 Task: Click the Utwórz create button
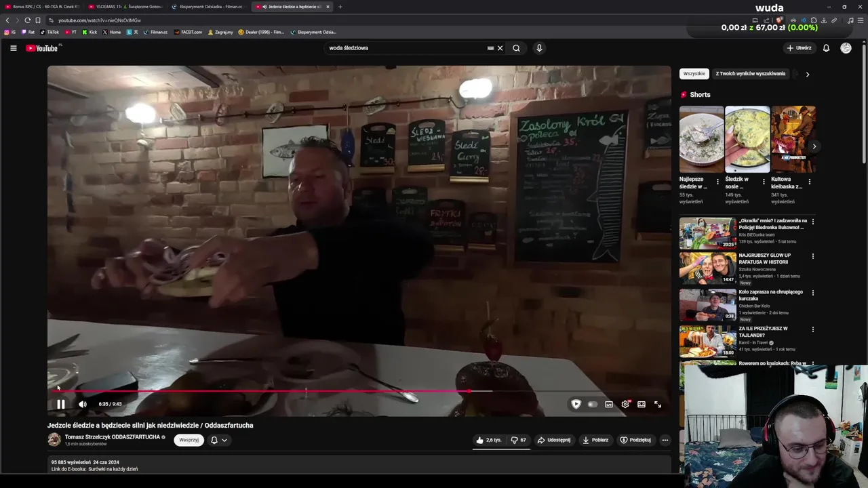tap(799, 48)
